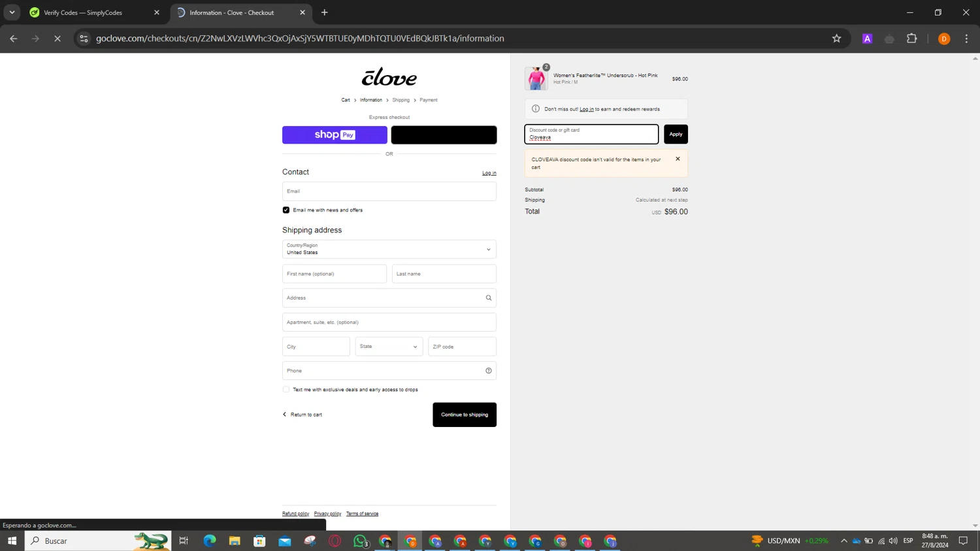This screenshot has height=551, width=980.
Task: Click the Phone field
Action: click(389, 371)
